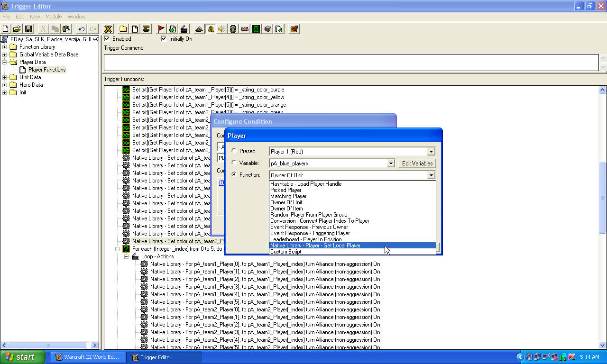Choose 'Hashtable - Load Player Handle' from list

(x=352, y=184)
